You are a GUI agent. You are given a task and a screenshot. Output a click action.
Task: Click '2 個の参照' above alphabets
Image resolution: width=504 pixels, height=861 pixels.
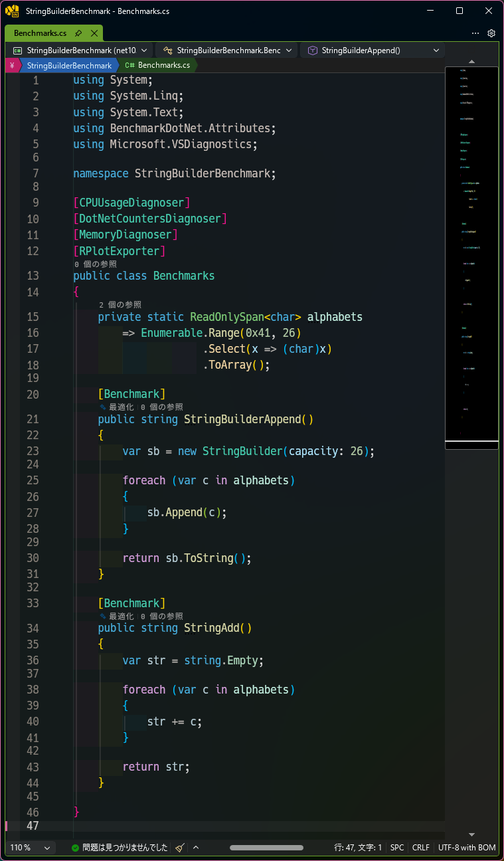click(x=120, y=304)
